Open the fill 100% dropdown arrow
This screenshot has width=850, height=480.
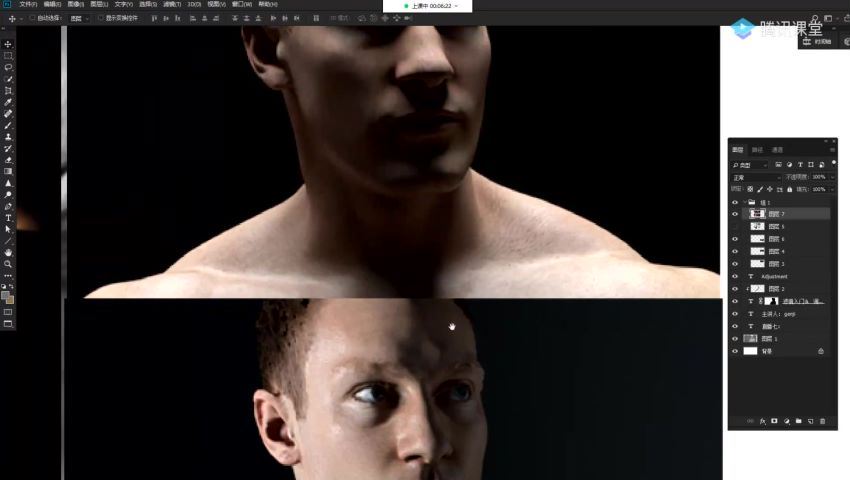click(x=832, y=189)
